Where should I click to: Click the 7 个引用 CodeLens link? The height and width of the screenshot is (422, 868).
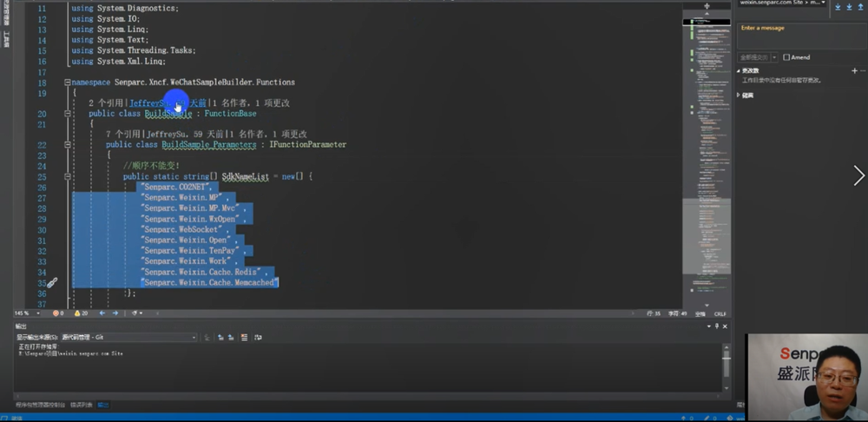click(x=124, y=134)
